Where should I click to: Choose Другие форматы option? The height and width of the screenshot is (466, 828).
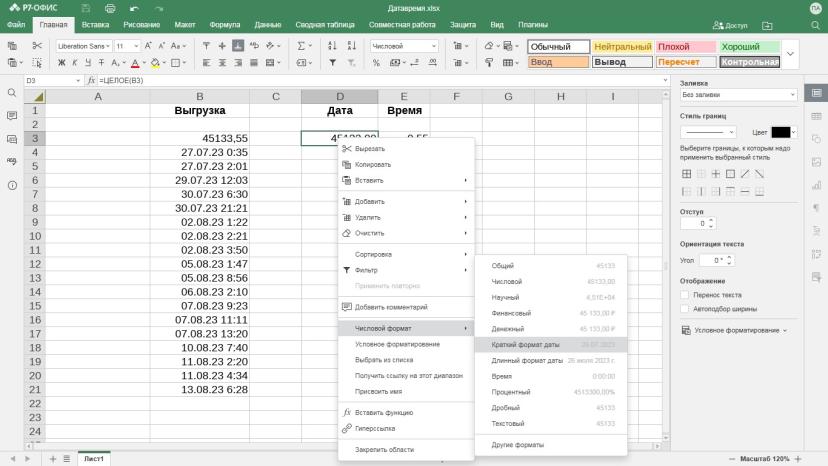pyautogui.click(x=551, y=445)
